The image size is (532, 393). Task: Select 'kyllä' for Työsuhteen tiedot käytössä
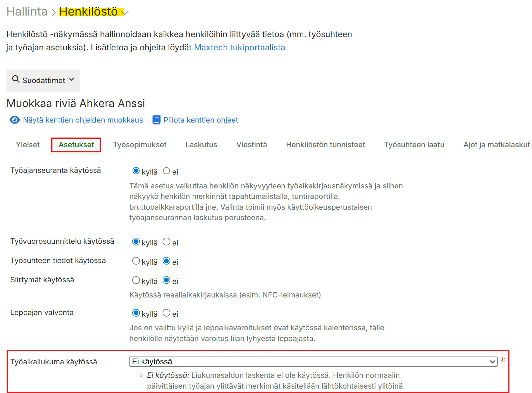click(136, 261)
